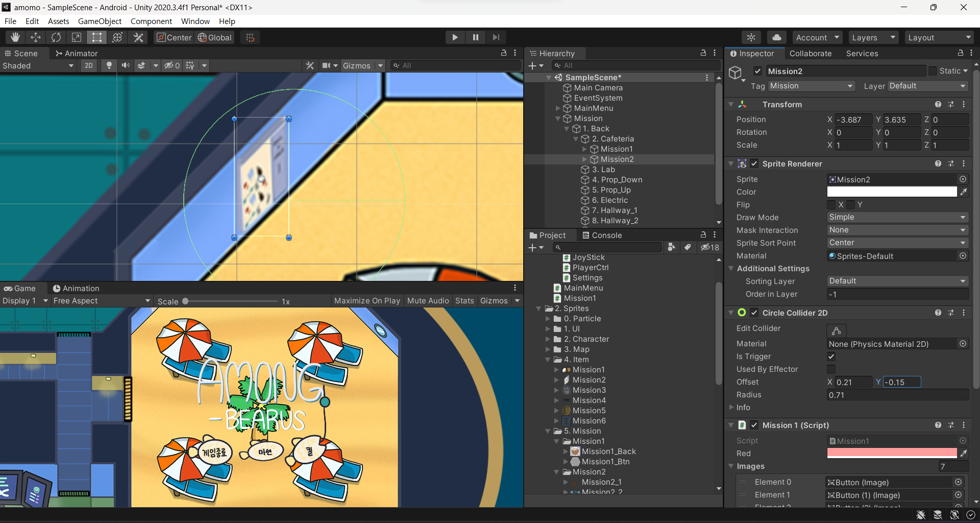Toggle grid snapping icon in toolbar
The image size is (980, 523).
click(x=250, y=37)
